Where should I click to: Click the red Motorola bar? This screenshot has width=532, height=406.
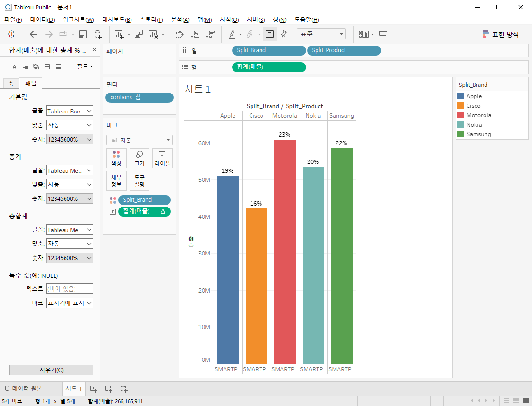pyautogui.click(x=285, y=252)
